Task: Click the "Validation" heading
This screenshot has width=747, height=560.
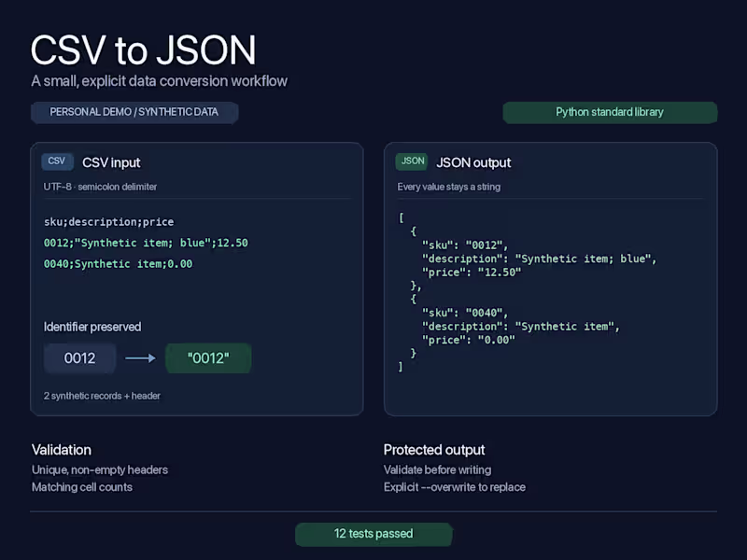Action: point(62,450)
